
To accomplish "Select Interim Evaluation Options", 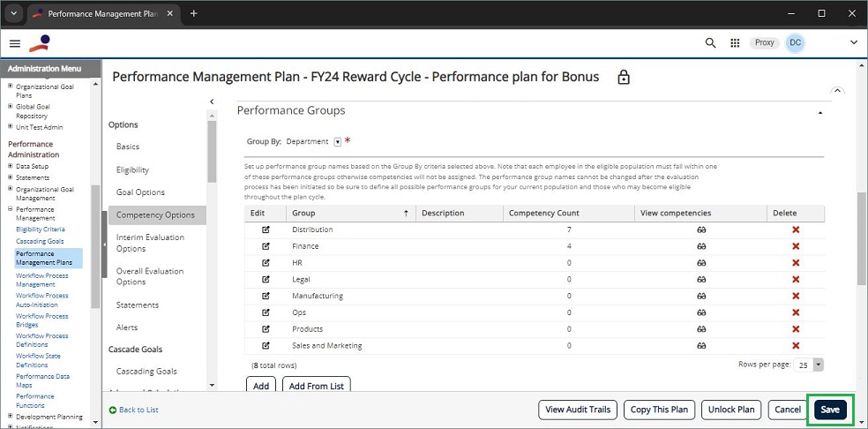I will tap(150, 243).
